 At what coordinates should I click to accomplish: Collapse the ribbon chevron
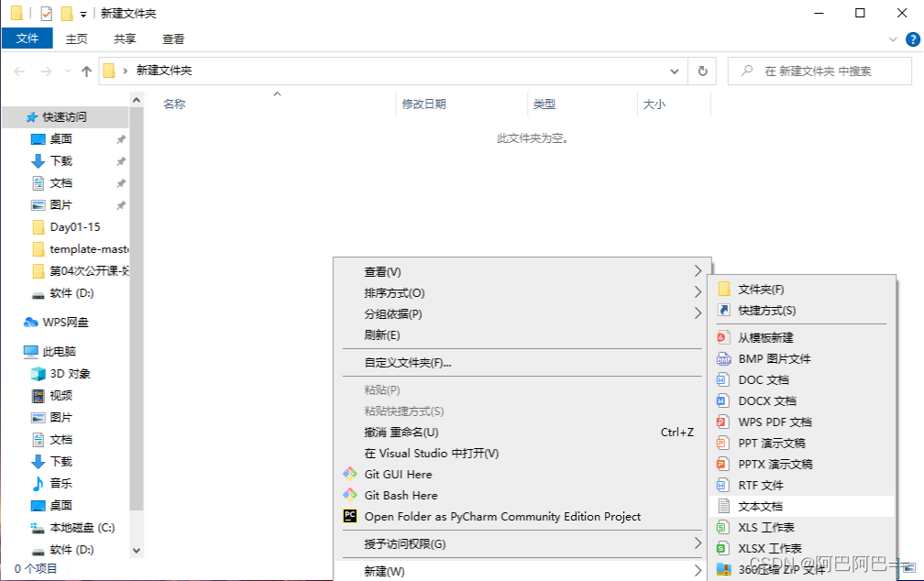point(893,39)
